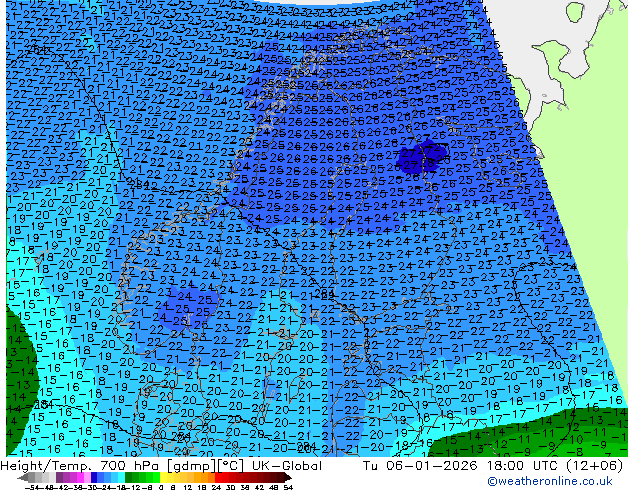Click the right arrow end of color scale

pos(291,478)
